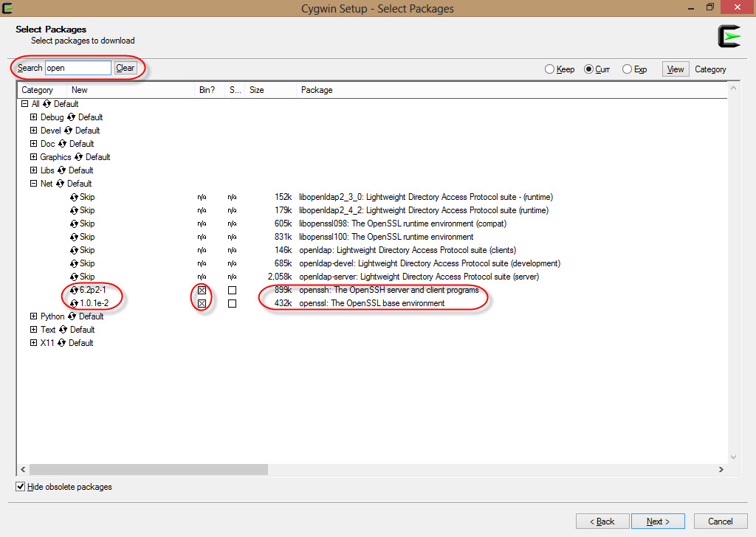The height and width of the screenshot is (537, 756).
Task: Click the cycle icon for X11 category
Action: point(62,343)
